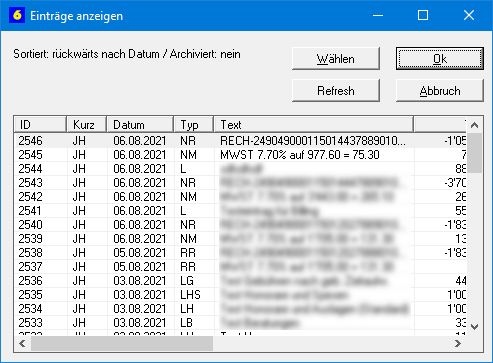Confirm with the Ok button
Screen dimensions: 493x363
pos(440,59)
